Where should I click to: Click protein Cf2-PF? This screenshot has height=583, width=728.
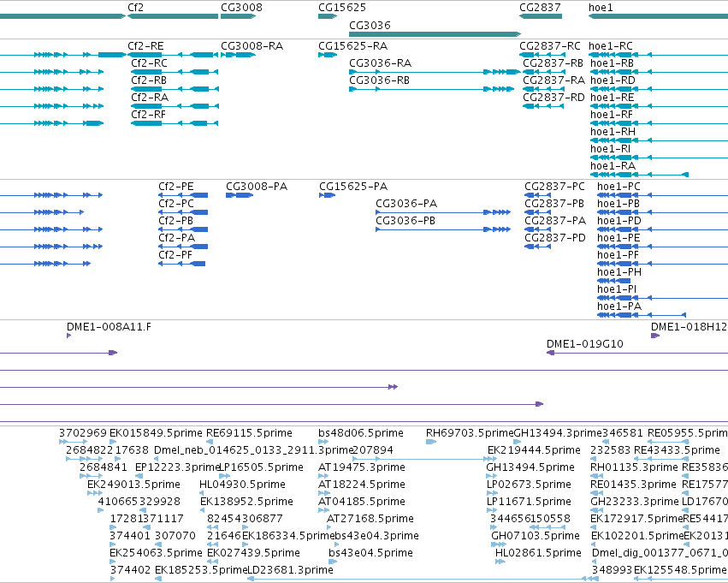click(175, 255)
